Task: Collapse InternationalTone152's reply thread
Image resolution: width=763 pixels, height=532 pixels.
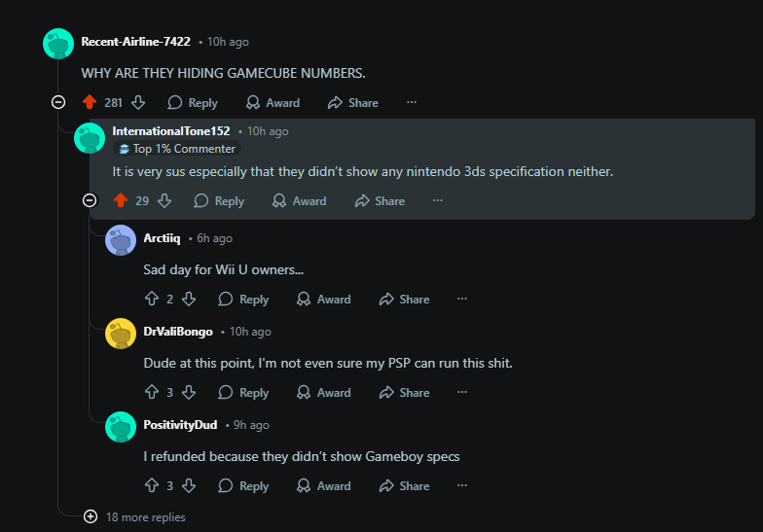Action: tap(90, 200)
